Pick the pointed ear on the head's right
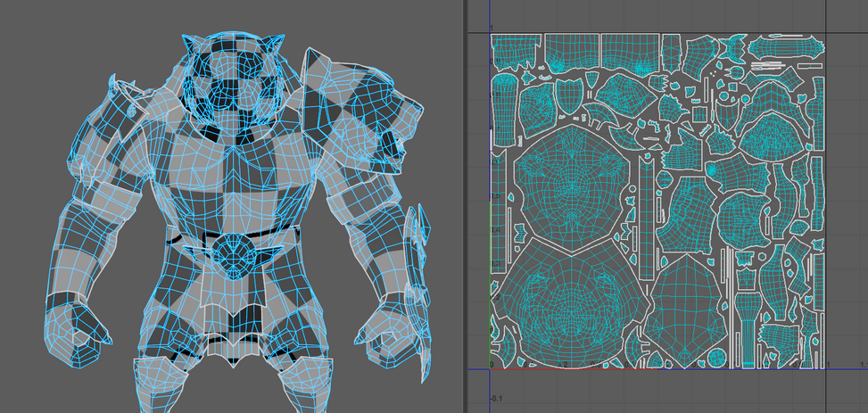This screenshot has width=868, height=413. (272, 45)
